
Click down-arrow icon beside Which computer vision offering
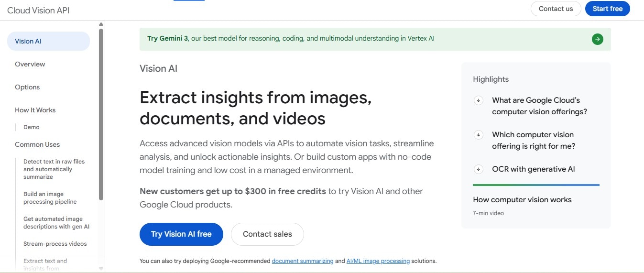[478, 135]
